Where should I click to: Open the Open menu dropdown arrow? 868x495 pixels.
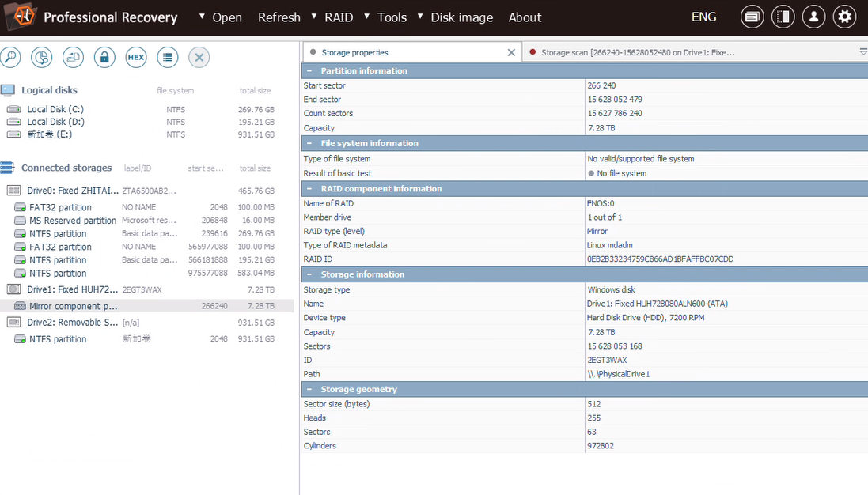tap(202, 16)
